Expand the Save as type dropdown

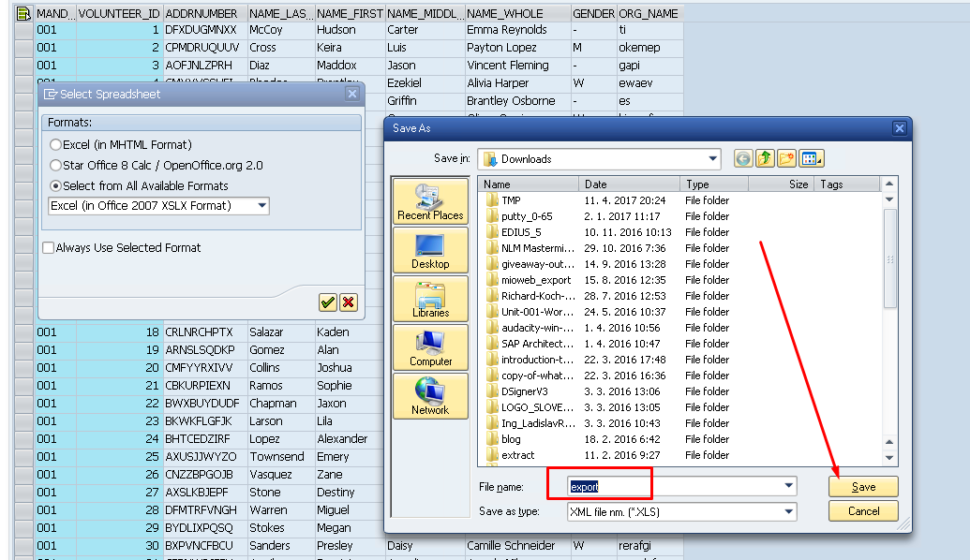[x=789, y=512]
